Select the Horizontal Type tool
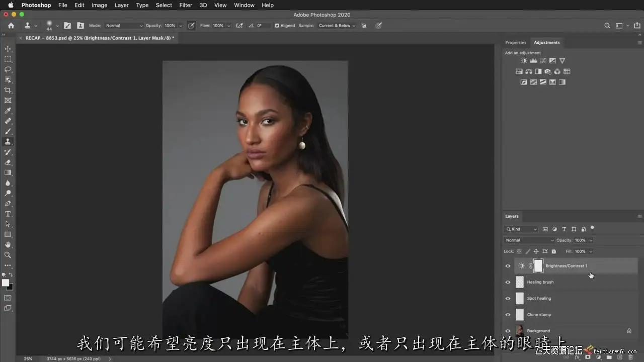The height and width of the screenshot is (362, 644). point(8,214)
